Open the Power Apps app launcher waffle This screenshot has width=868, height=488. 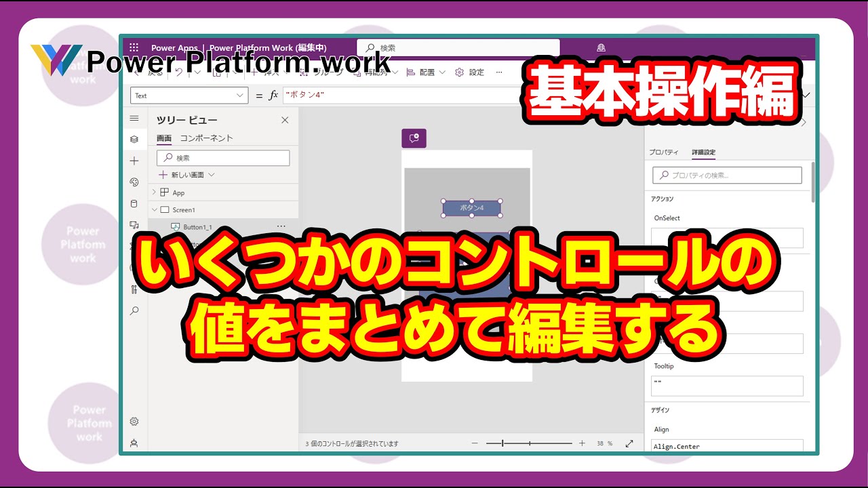point(134,47)
